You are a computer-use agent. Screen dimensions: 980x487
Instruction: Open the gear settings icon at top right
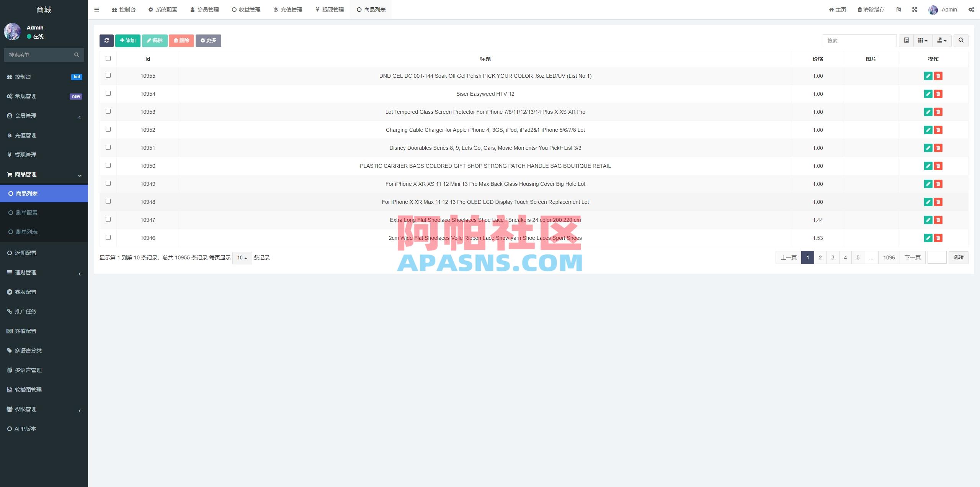pyautogui.click(x=971, y=9)
